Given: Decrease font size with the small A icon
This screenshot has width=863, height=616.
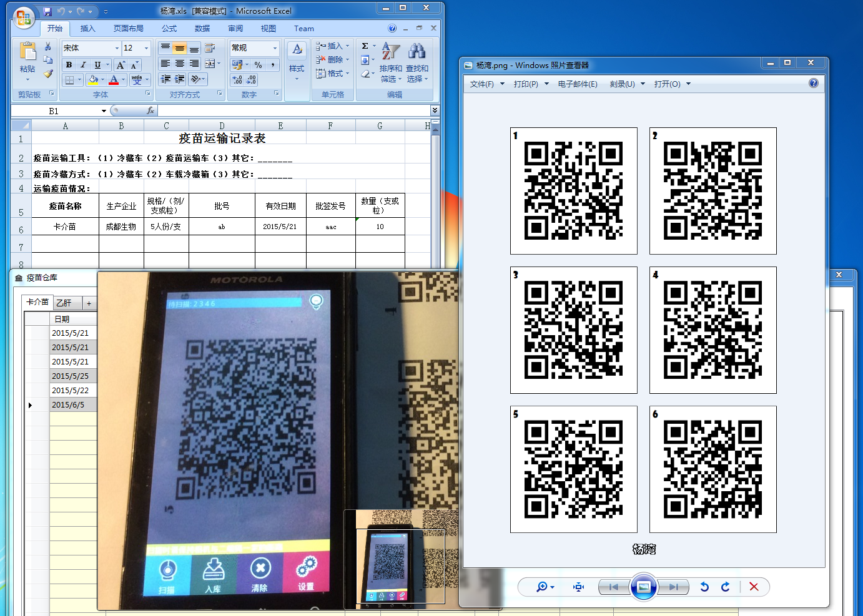Looking at the screenshot, I should [x=134, y=65].
